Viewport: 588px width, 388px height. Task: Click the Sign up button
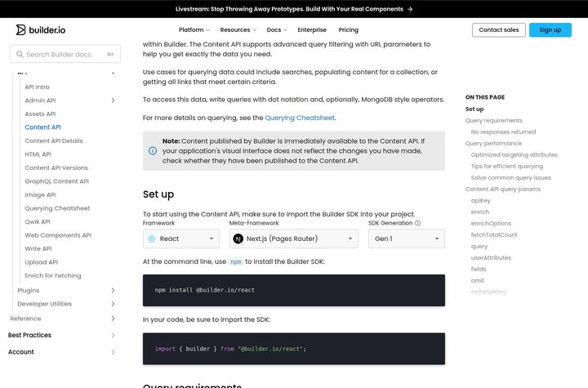(550, 30)
